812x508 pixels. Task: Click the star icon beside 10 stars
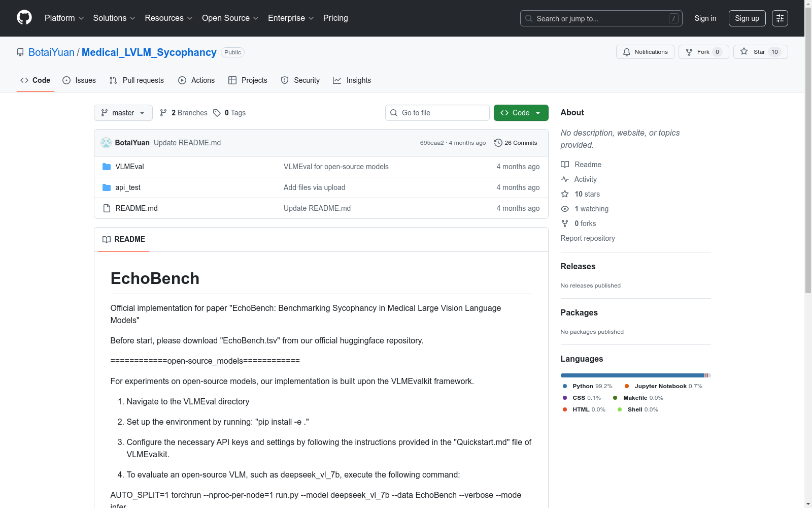pos(565,194)
